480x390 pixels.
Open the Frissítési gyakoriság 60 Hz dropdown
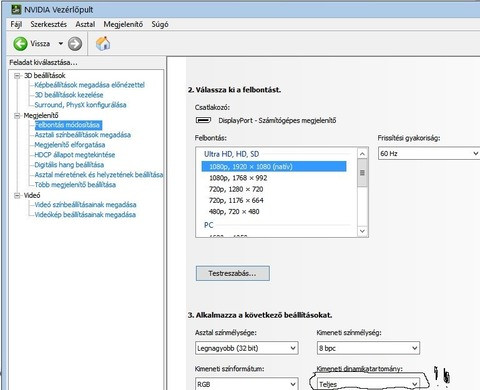(429, 154)
